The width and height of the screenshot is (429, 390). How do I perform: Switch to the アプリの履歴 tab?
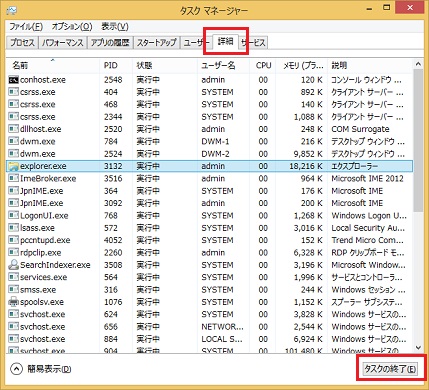coord(110,43)
